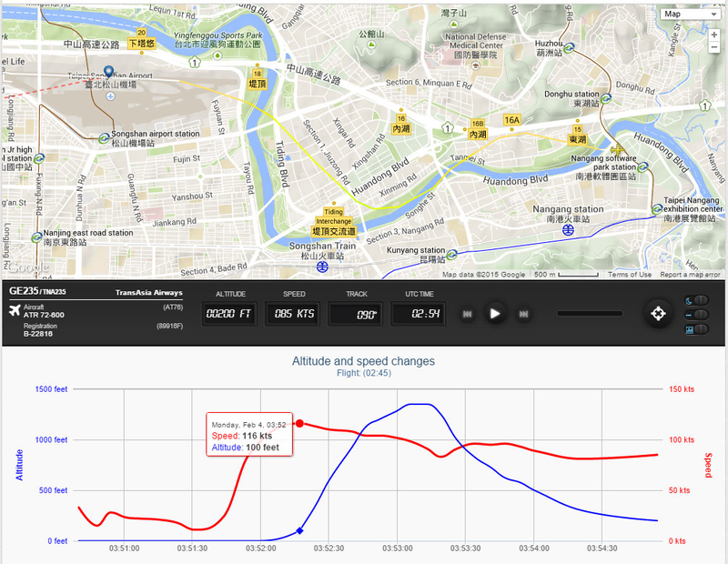This screenshot has width=728, height=564.
Task: Click the 灣子山 mountain peak icon
Action: tap(453, 24)
